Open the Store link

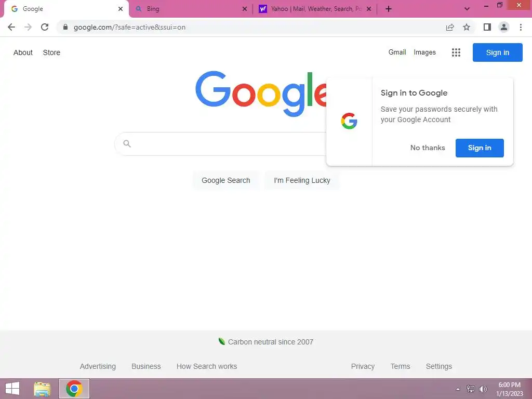(x=51, y=52)
